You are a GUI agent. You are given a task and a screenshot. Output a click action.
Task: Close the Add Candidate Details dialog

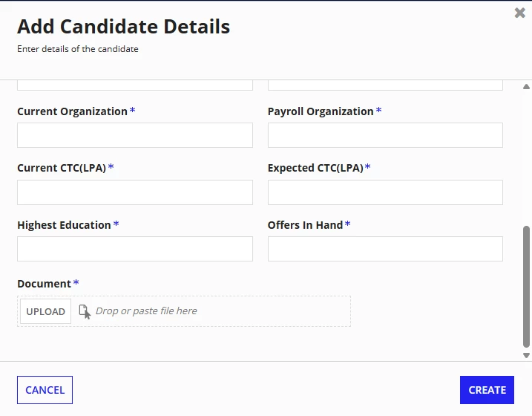click(x=519, y=13)
